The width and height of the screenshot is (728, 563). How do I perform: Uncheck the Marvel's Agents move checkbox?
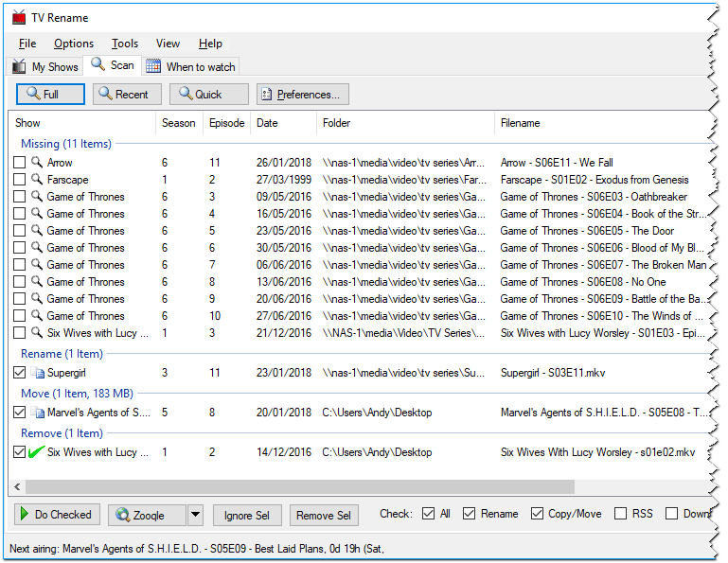tap(19, 413)
